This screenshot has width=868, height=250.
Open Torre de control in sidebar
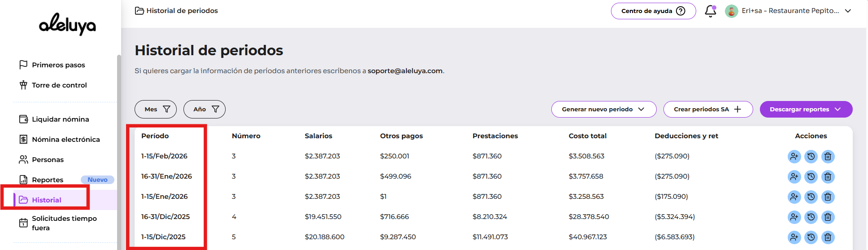tap(59, 85)
